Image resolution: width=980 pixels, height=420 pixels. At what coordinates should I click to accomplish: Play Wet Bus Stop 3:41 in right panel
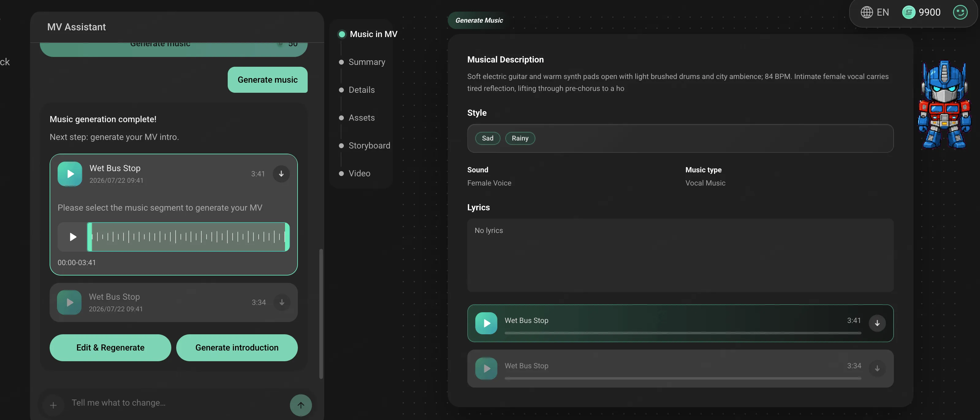point(486,323)
